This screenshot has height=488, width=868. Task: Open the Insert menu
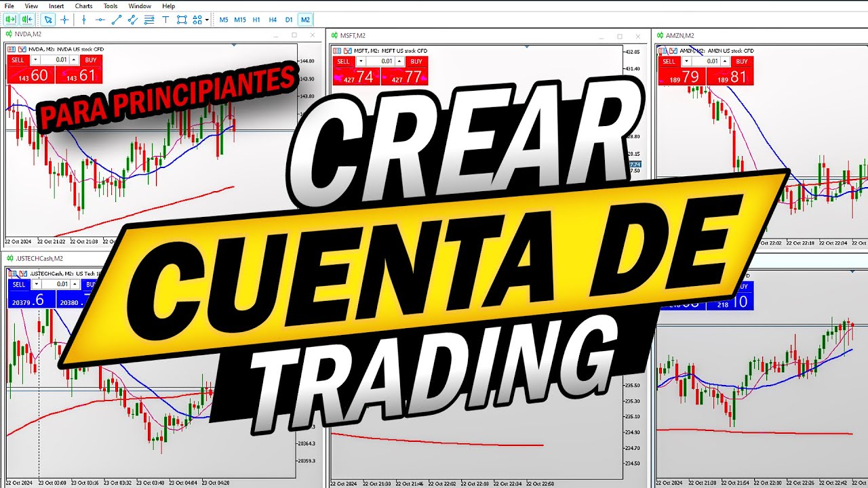[x=56, y=6]
